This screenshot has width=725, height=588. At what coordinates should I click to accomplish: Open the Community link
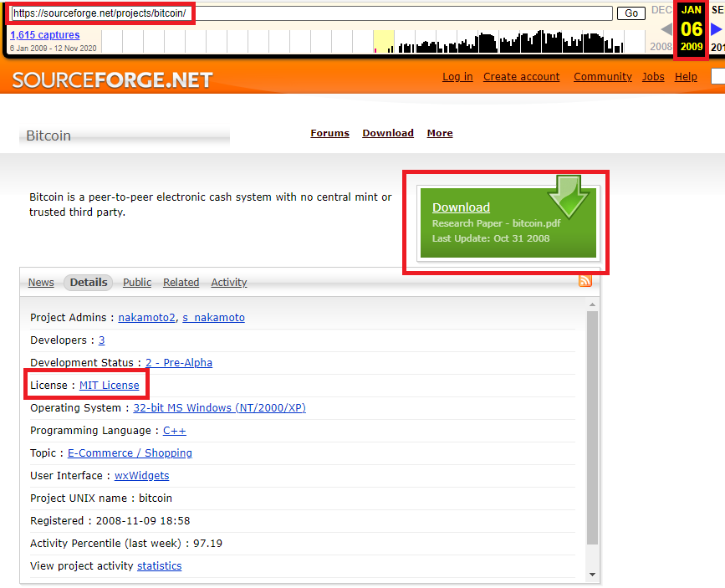(x=602, y=77)
